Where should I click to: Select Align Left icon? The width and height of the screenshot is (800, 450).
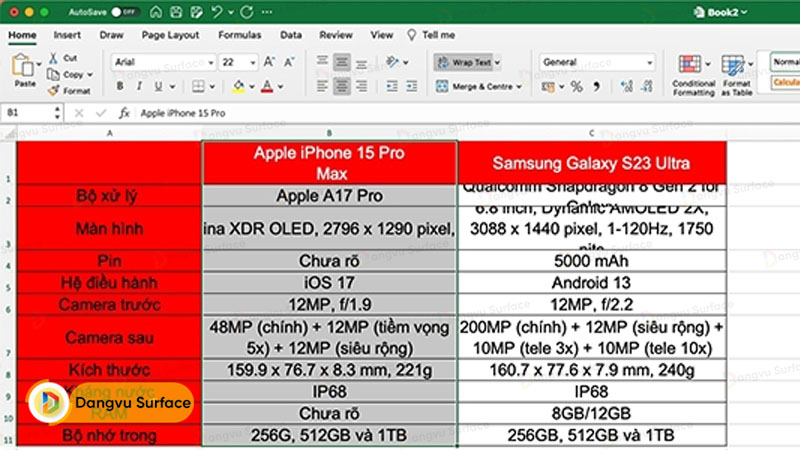point(322,86)
